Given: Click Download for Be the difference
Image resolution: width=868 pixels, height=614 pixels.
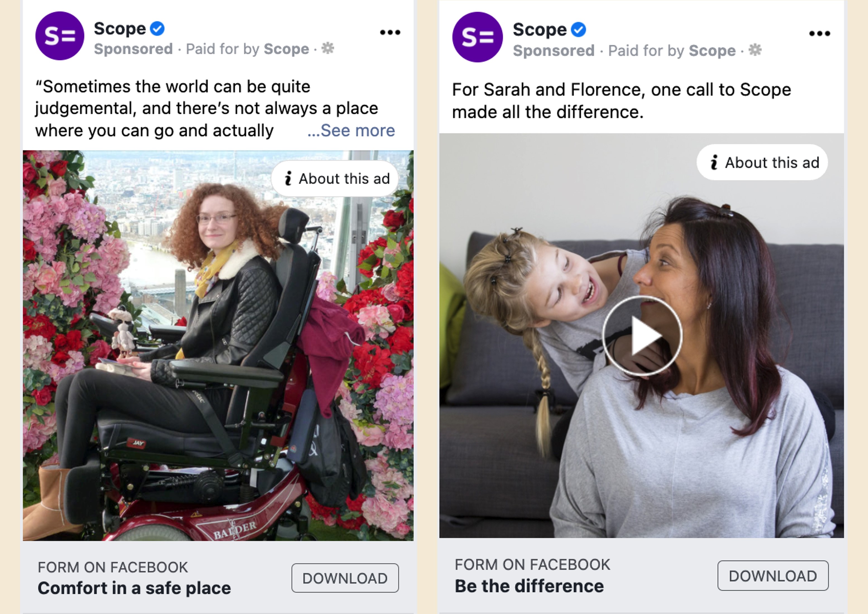Looking at the screenshot, I should (x=773, y=576).
